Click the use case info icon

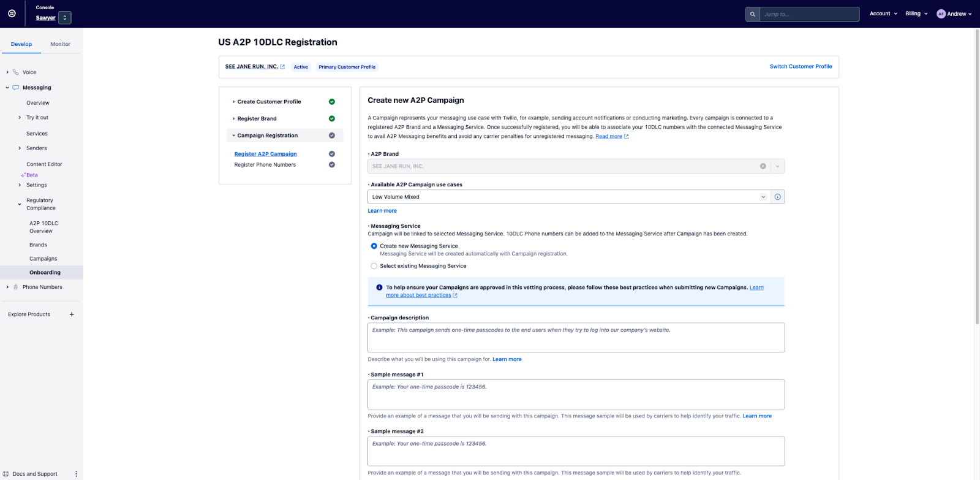(x=778, y=197)
